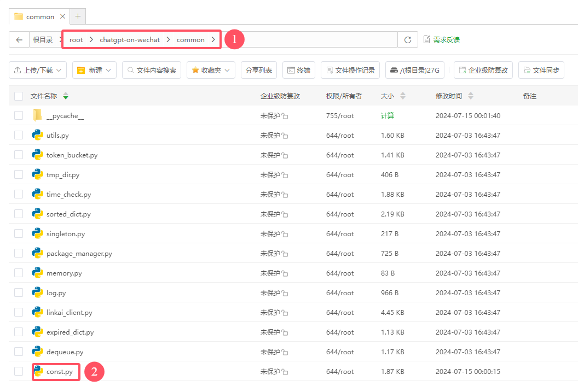Open the 文件同步 file sync tool
The height and width of the screenshot is (392, 578).
pyautogui.click(x=541, y=70)
